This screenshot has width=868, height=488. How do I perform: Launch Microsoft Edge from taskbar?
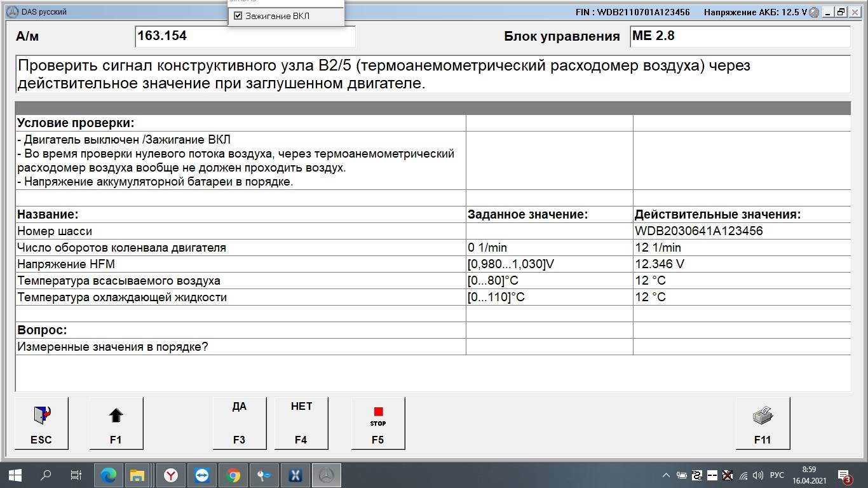tap(108, 475)
